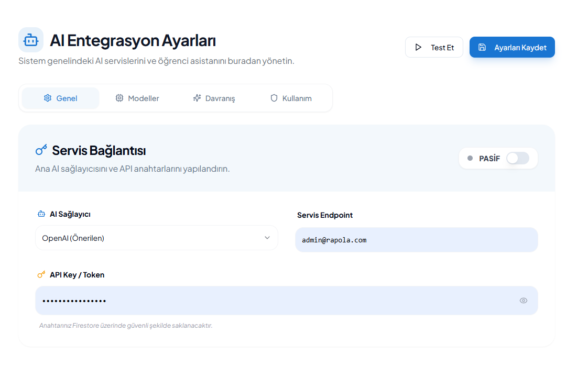Open the AI Sağlayıcı provider dropdown
588x367 pixels.
click(156, 238)
